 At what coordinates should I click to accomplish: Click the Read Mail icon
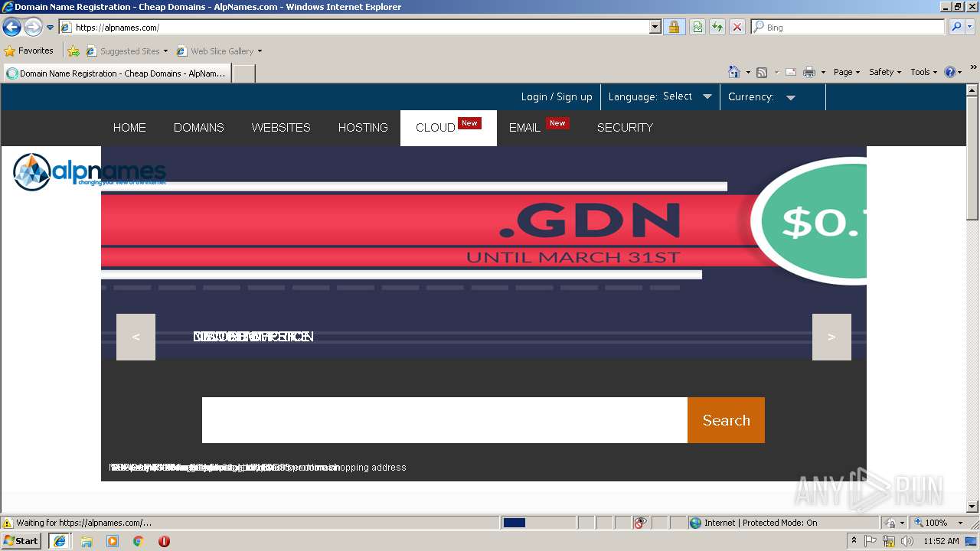click(x=791, y=72)
